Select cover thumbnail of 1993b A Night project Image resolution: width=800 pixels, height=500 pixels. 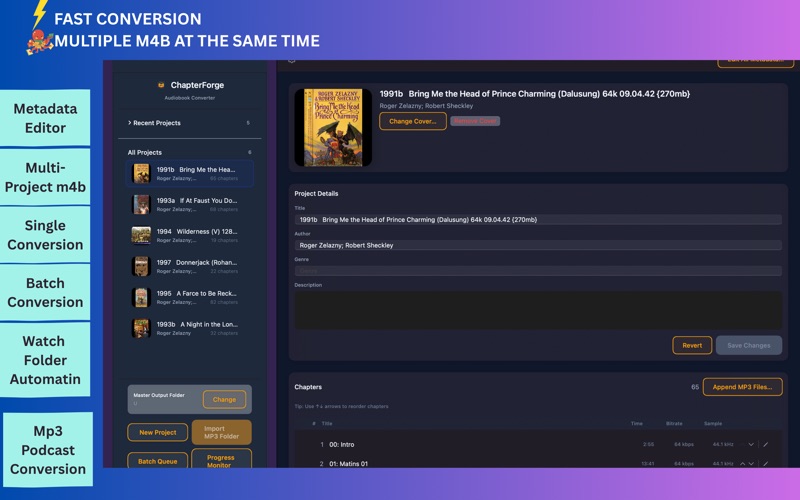(x=141, y=329)
